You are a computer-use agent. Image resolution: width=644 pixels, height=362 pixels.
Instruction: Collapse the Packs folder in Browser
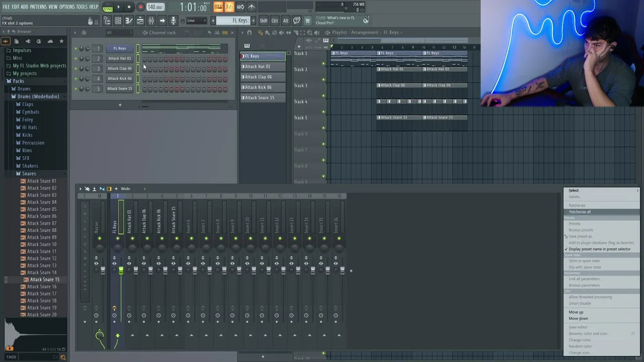[x=19, y=81]
